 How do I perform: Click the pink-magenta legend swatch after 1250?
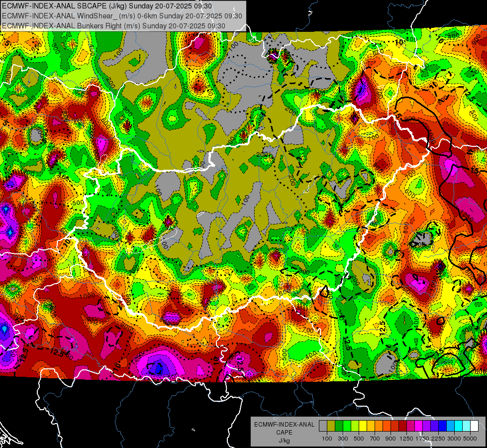pyautogui.click(x=410, y=426)
